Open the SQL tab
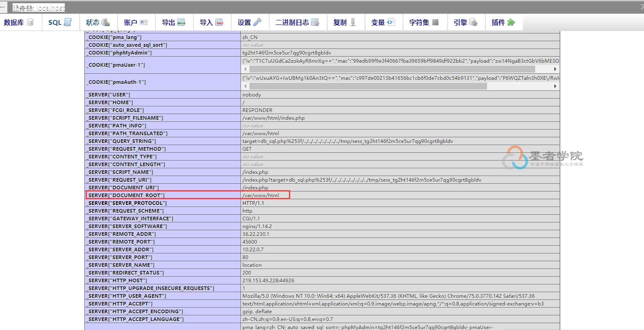The image size is (644, 330). coord(60,22)
